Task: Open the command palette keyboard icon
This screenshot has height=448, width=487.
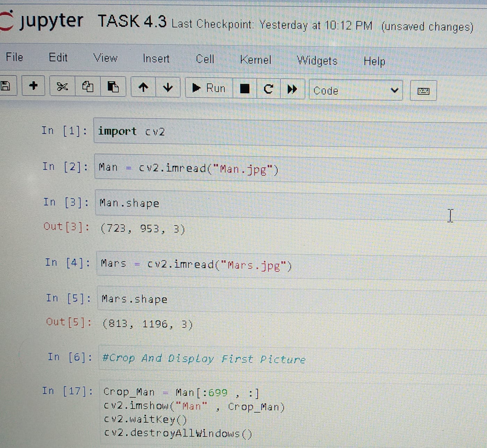Action: tap(423, 90)
